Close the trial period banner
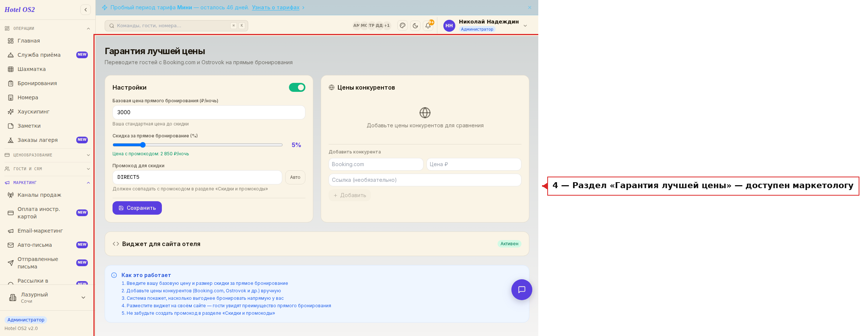 (x=530, y=7)
